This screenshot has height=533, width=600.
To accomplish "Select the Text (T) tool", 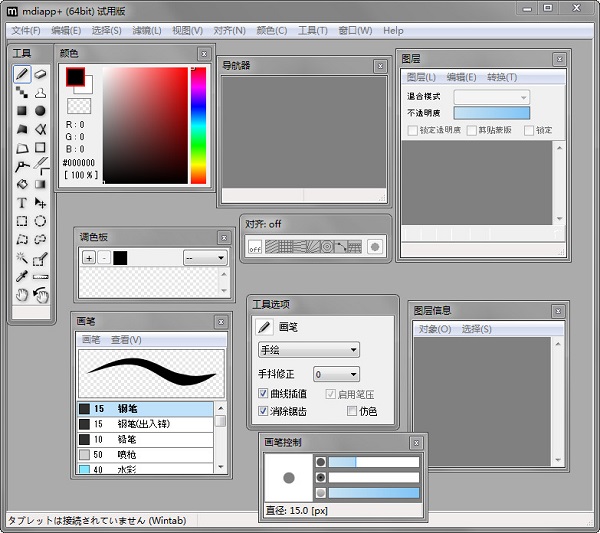I will click(x=22, y=202).
